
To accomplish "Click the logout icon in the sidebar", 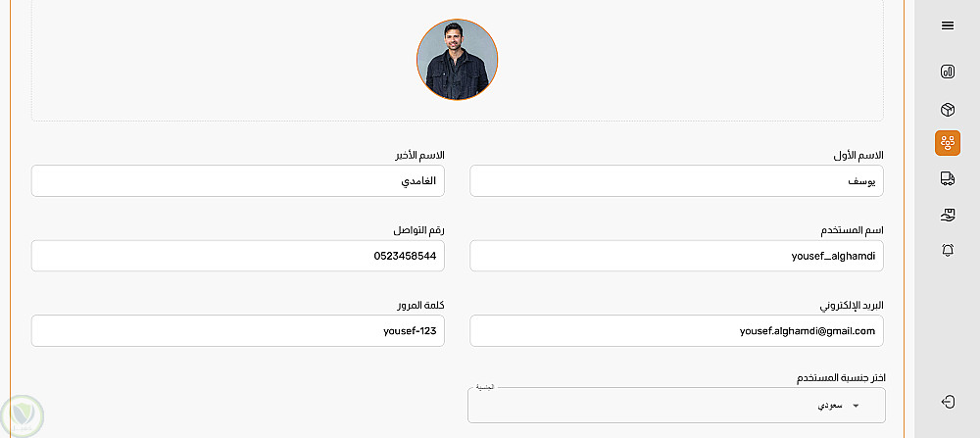I will [948, 402].
